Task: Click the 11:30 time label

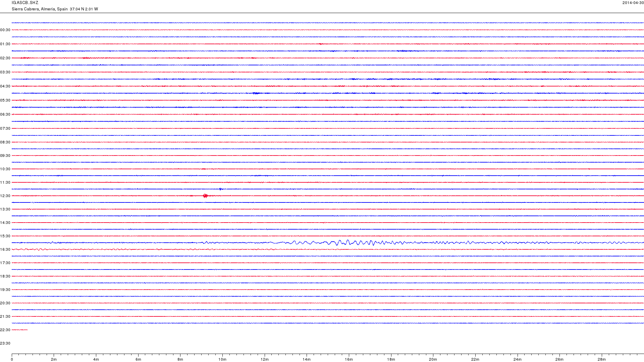Action: (x=5, y=182)
